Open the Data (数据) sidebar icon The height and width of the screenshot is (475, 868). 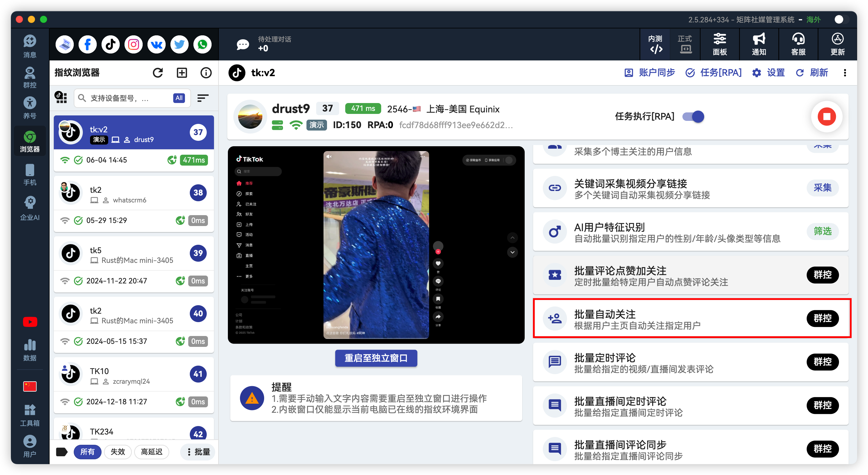pyautogui.click(x=30, y=350)
